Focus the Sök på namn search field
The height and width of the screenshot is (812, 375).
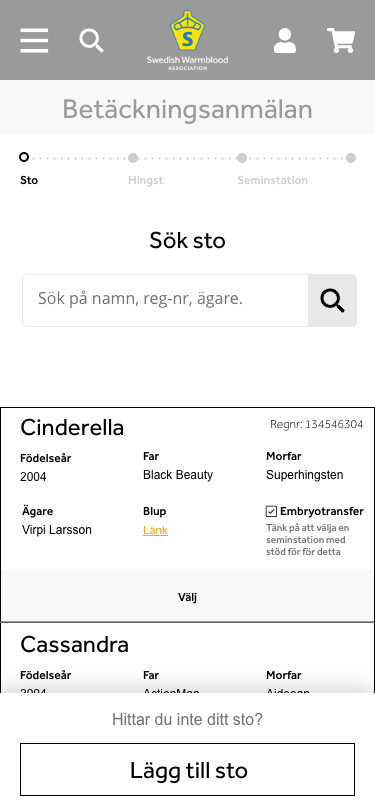point(166,300)
